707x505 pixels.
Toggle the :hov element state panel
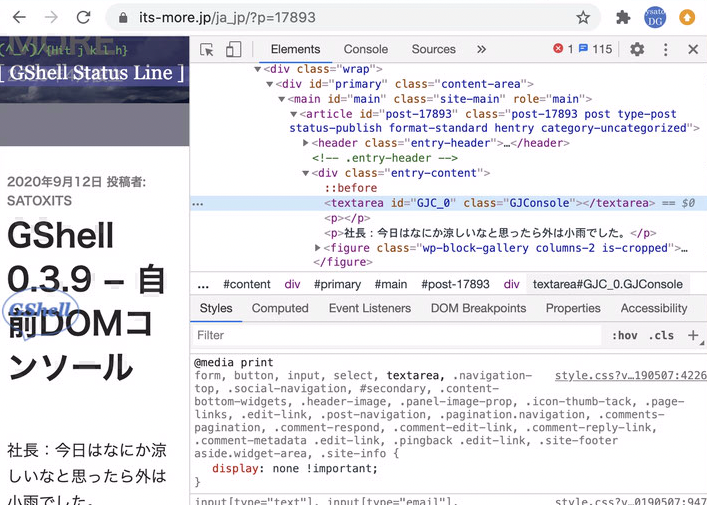click(x=624, y=336)
